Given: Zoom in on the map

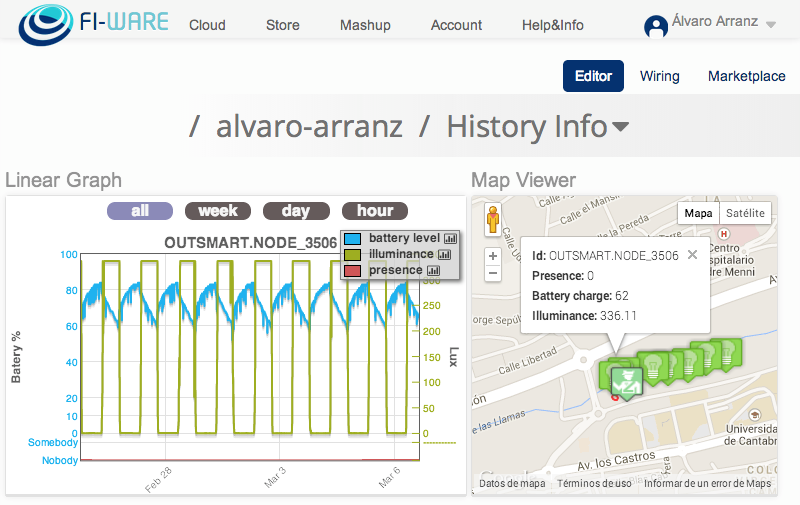Looking at the screenshot, I should point(493,256).
